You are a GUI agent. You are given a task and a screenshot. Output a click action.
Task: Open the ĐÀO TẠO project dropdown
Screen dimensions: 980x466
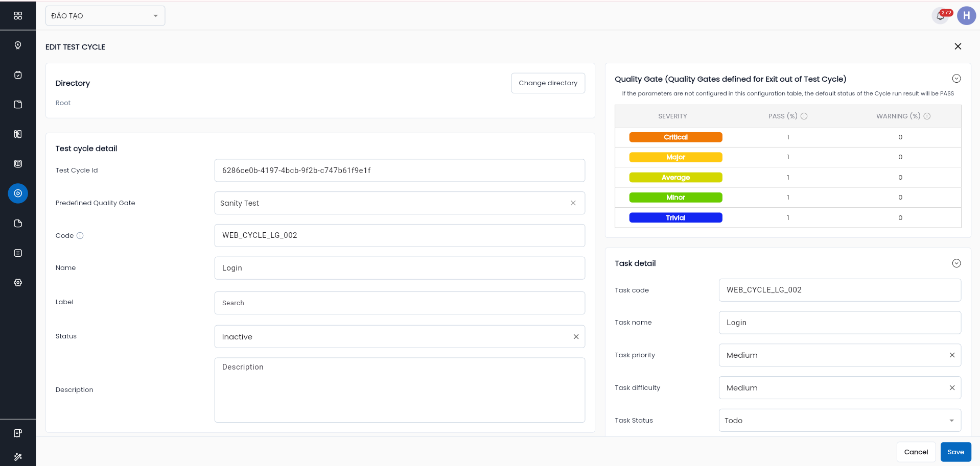pos(105,16)
